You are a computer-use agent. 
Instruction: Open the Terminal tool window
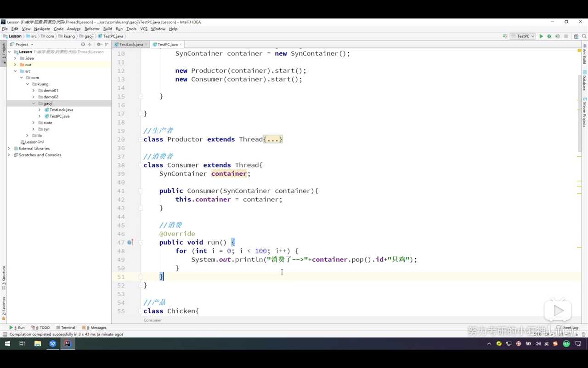(65, 328)
